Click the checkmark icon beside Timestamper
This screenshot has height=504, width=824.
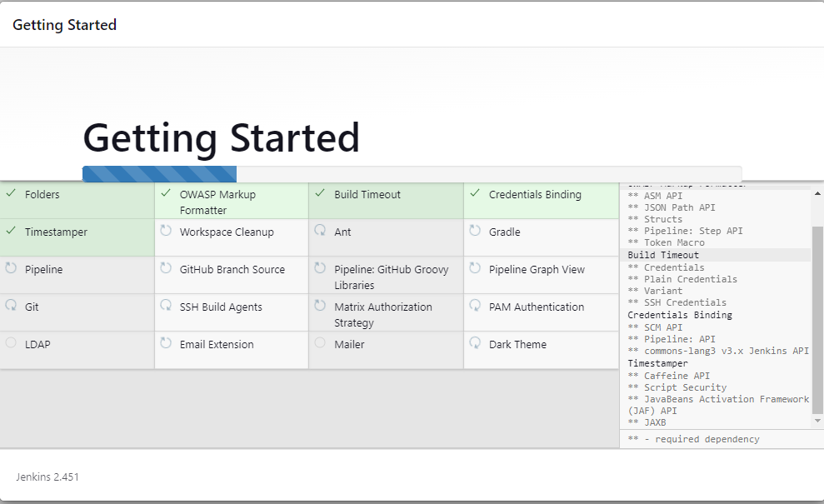pyautogui.click(x=11, y=231)
